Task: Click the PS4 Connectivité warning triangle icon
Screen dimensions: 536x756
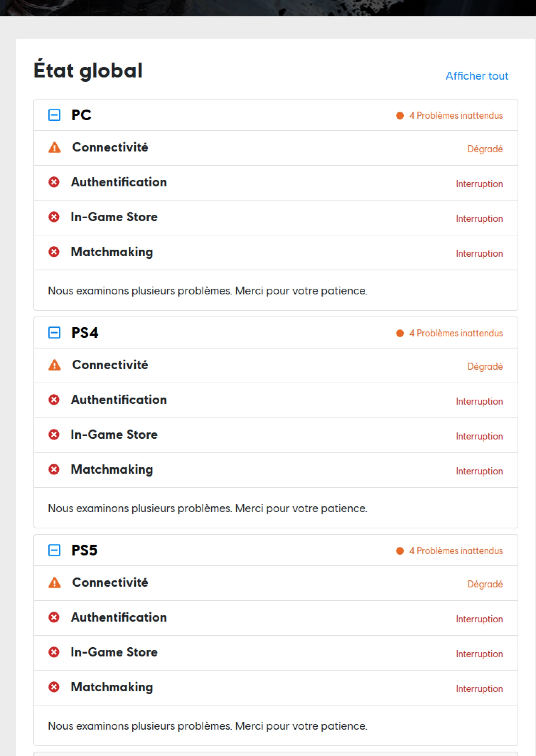Action: pyautogui.click(x=54, y=365)
